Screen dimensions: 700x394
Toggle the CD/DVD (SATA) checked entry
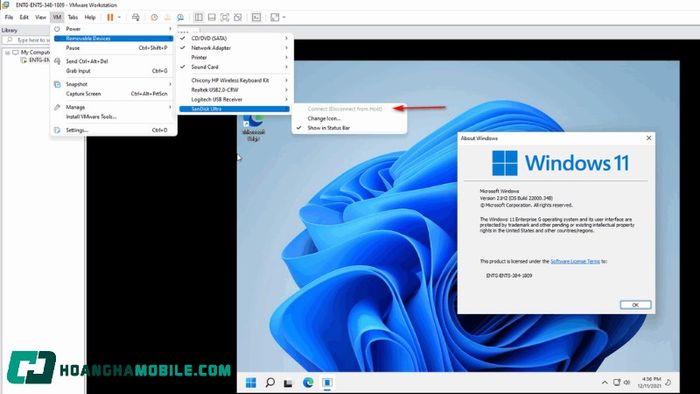pos(234,38)
